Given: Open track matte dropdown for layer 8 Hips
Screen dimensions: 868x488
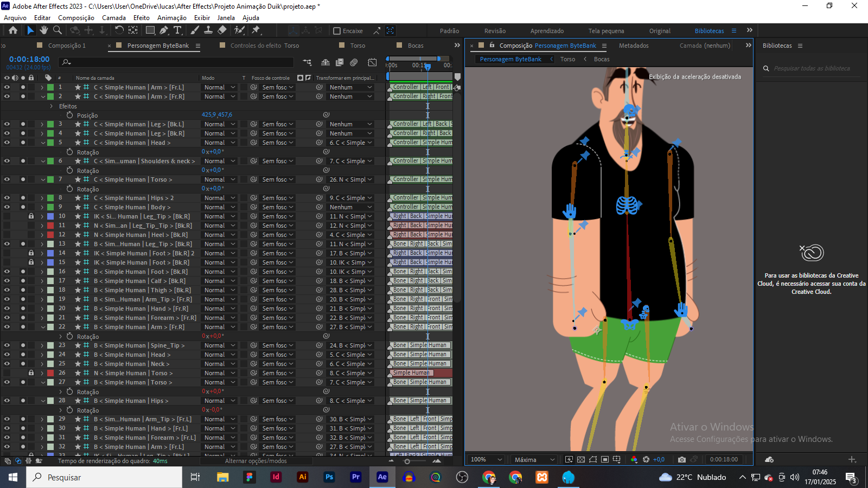Looking at the screenshot, I should click(277, 198).
